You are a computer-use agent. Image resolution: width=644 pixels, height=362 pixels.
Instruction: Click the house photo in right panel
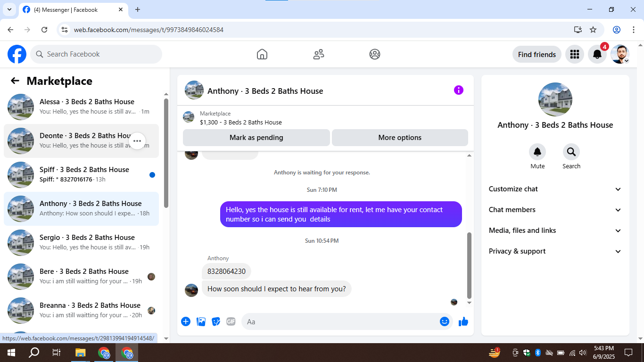555,99
